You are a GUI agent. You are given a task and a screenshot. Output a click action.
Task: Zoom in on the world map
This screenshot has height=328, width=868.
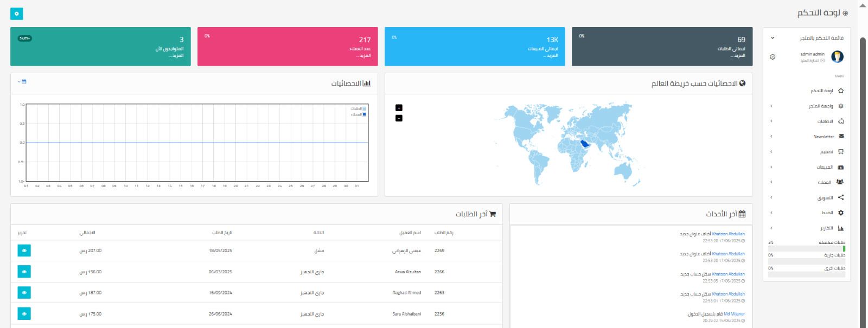[x=399, y=108]
